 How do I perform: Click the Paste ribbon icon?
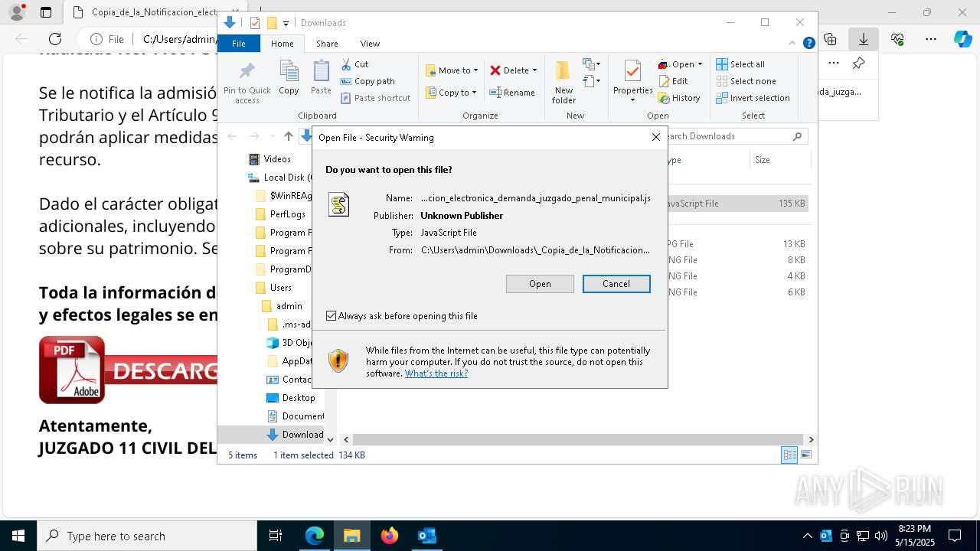coord(322,78)
